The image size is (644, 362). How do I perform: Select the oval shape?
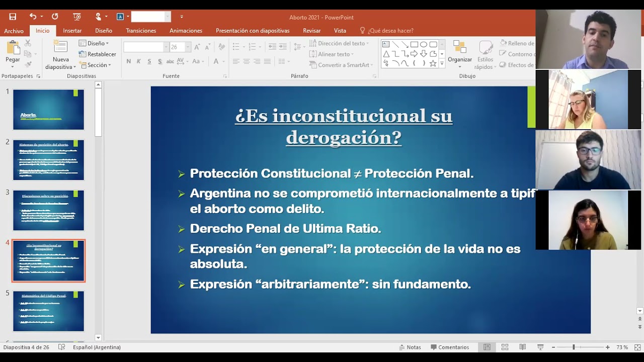424,44
